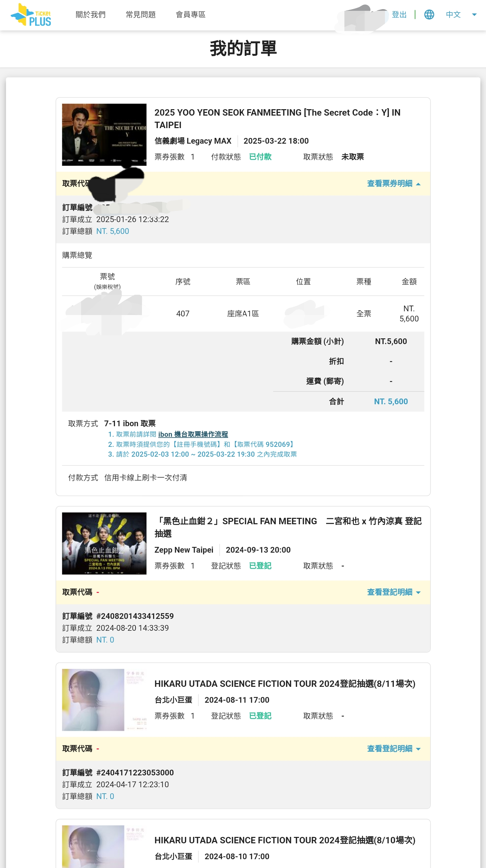
Task: Open the 會員專區 menu item
Action: click(x=191, y=15)
